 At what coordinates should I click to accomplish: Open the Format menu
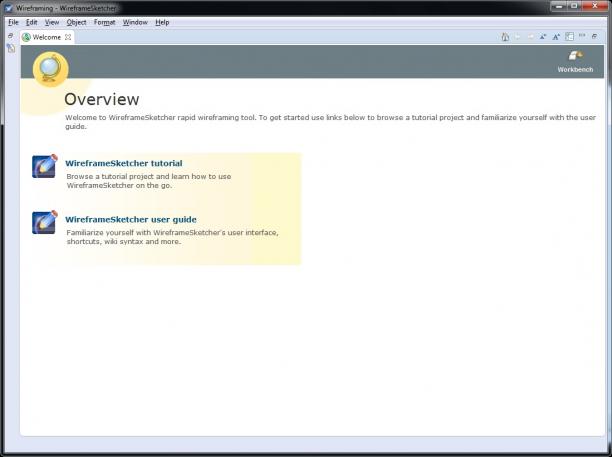point(105,22)
